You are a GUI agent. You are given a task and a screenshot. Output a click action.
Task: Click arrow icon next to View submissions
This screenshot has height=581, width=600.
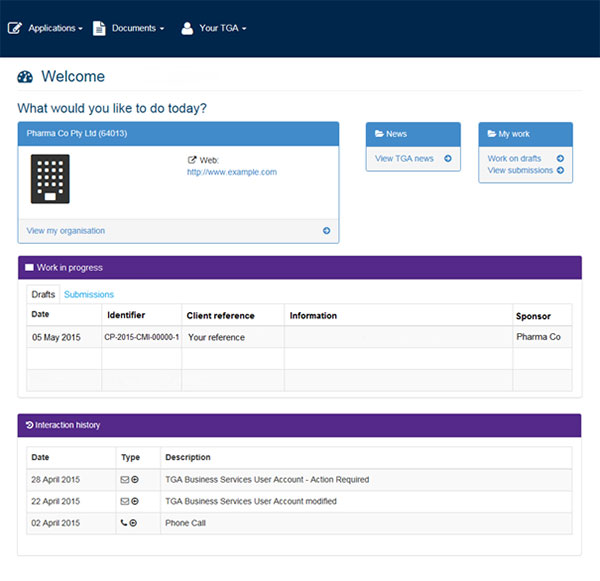coord(560,171)
